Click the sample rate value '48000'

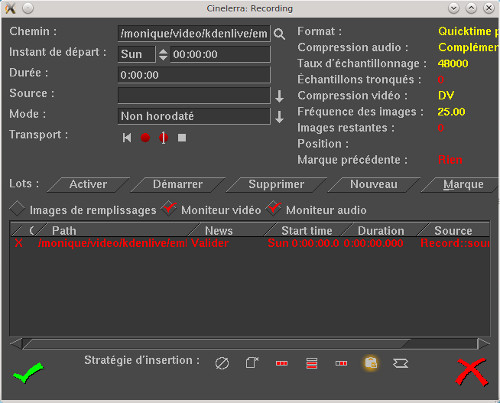point(453,63)
